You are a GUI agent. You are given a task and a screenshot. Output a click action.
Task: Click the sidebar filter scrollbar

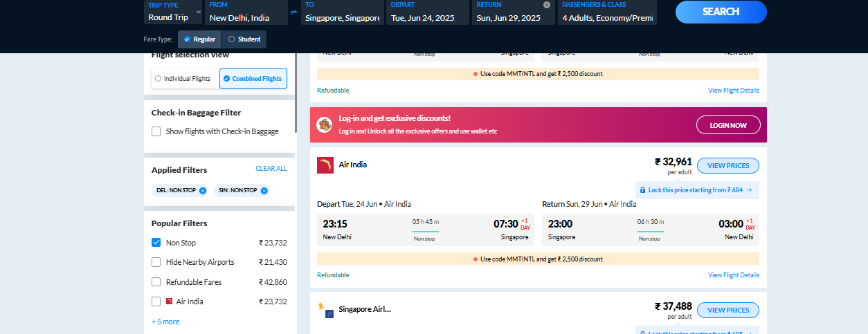[296, 93]
